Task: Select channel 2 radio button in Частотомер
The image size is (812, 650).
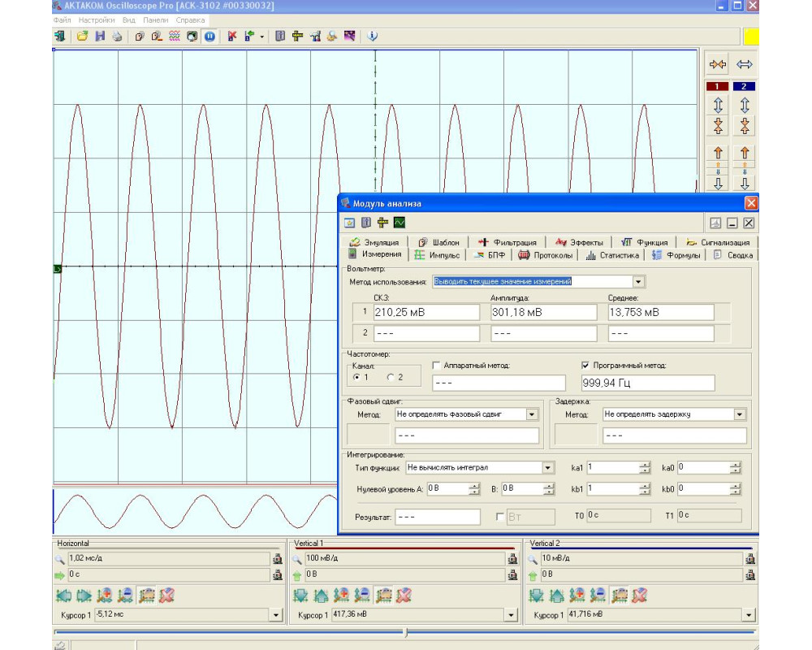Action: pos(390,377)
